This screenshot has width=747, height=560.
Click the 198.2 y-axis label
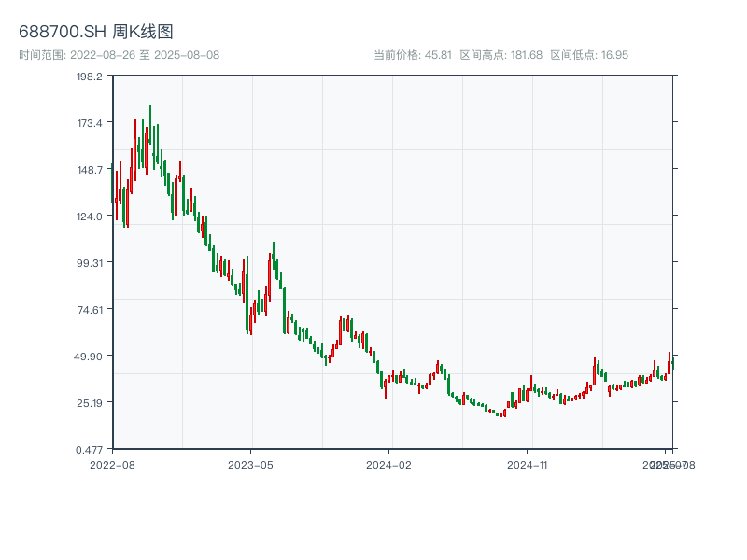coord(90,77)
